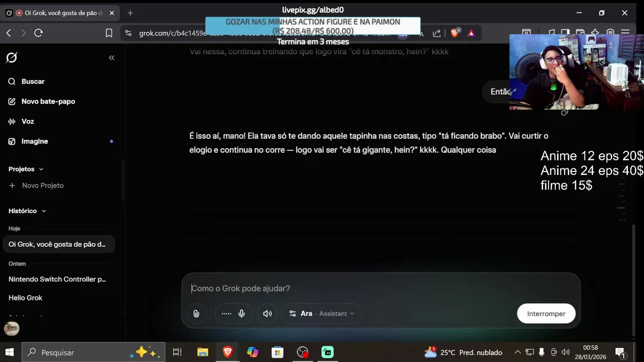Click the Interromper button
Viewport: 644px width, 362px height.
click(x=546, y=314)
